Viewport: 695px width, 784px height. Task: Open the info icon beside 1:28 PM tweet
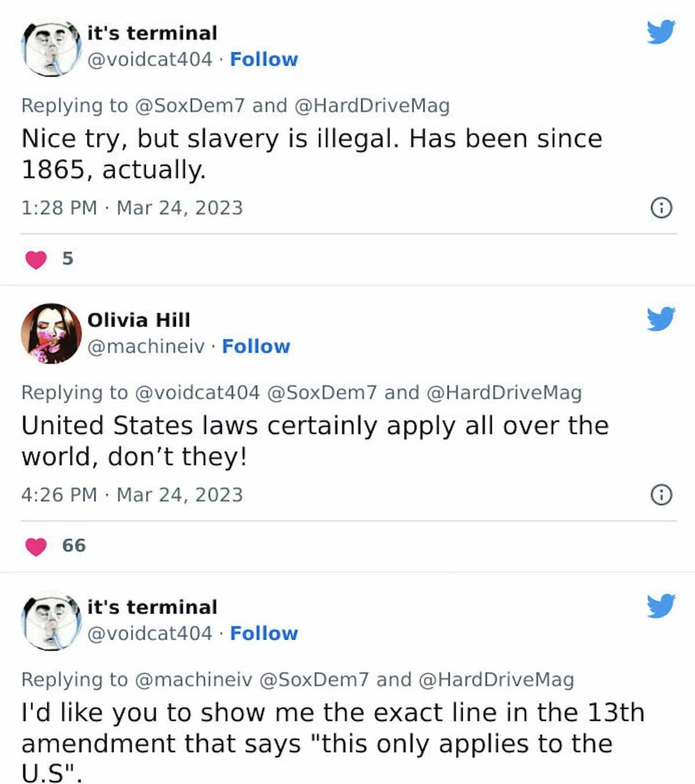click(x=661, y=207)
